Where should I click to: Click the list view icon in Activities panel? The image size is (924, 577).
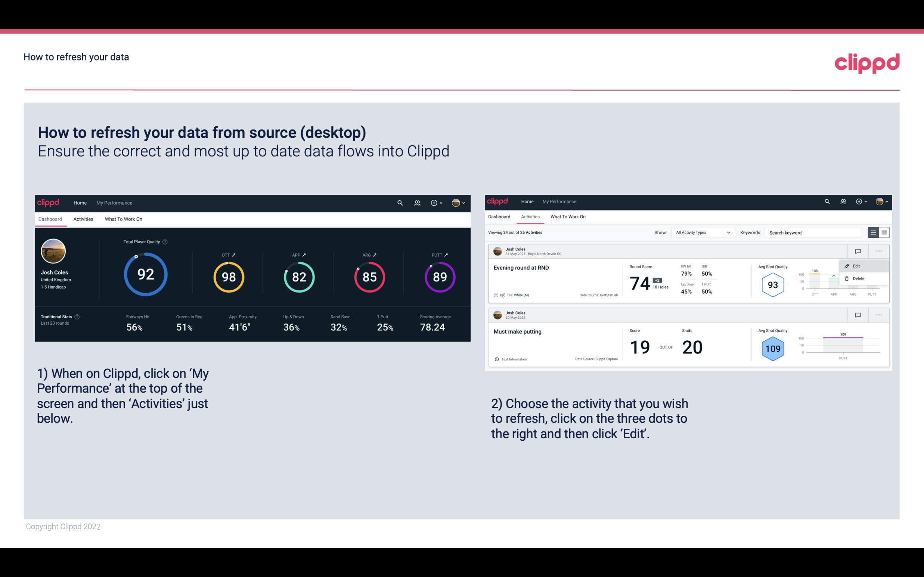(874, 232)
